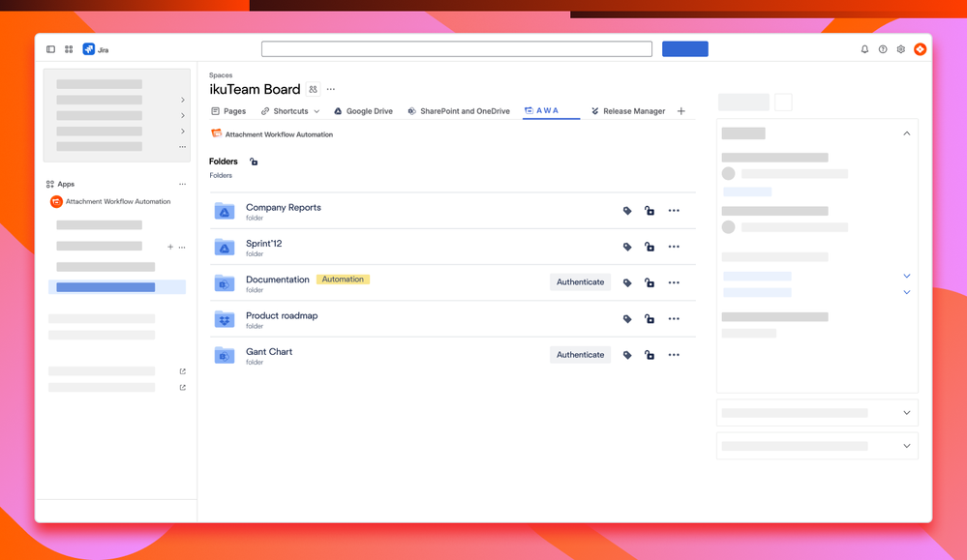Click the tag icon for Company Reports

[627, 211]
